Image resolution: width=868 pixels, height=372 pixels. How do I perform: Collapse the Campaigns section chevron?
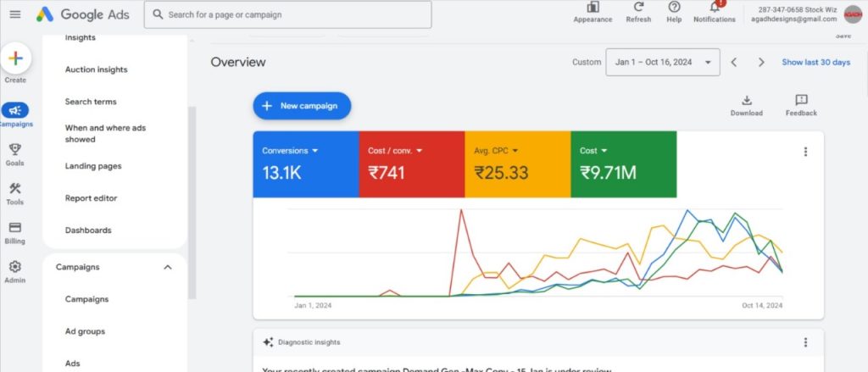(x=168, y=268)
